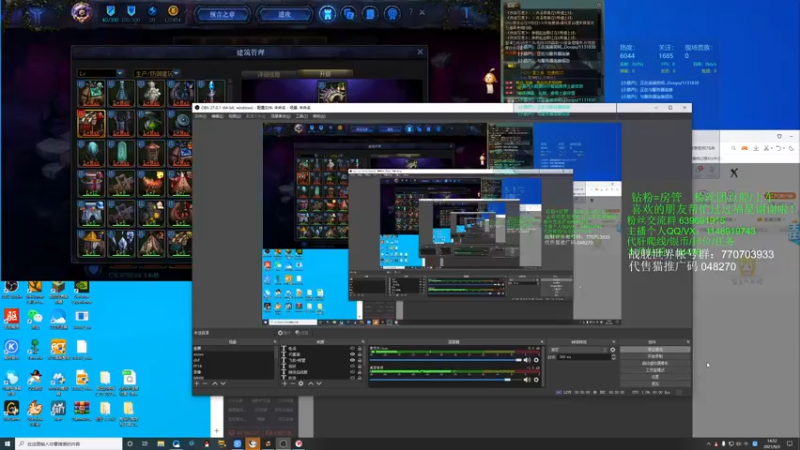Viewport: 800px width, 450px height.
Task: Open source properties gear in Sources panel
Action: point(301,384)
